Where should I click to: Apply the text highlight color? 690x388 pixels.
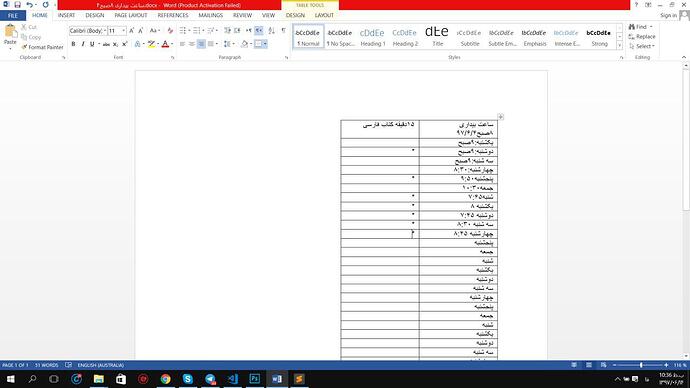[x=151, y=44]
